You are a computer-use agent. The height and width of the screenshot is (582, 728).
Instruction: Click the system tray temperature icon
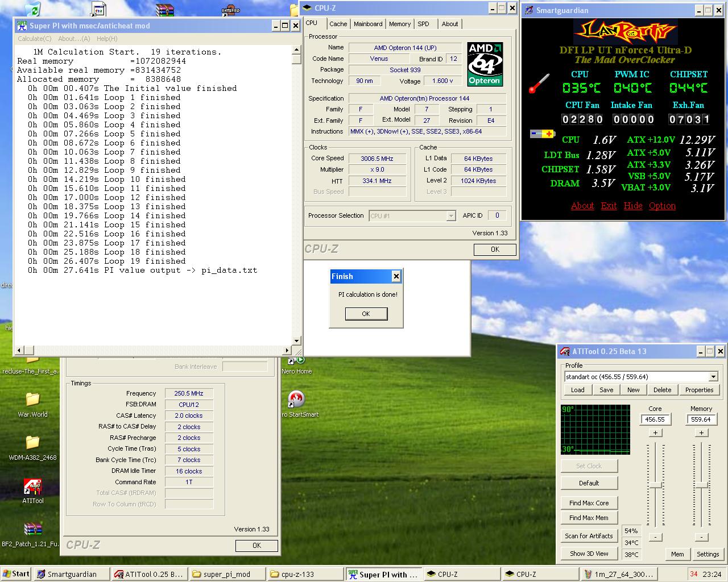(693, 574)
